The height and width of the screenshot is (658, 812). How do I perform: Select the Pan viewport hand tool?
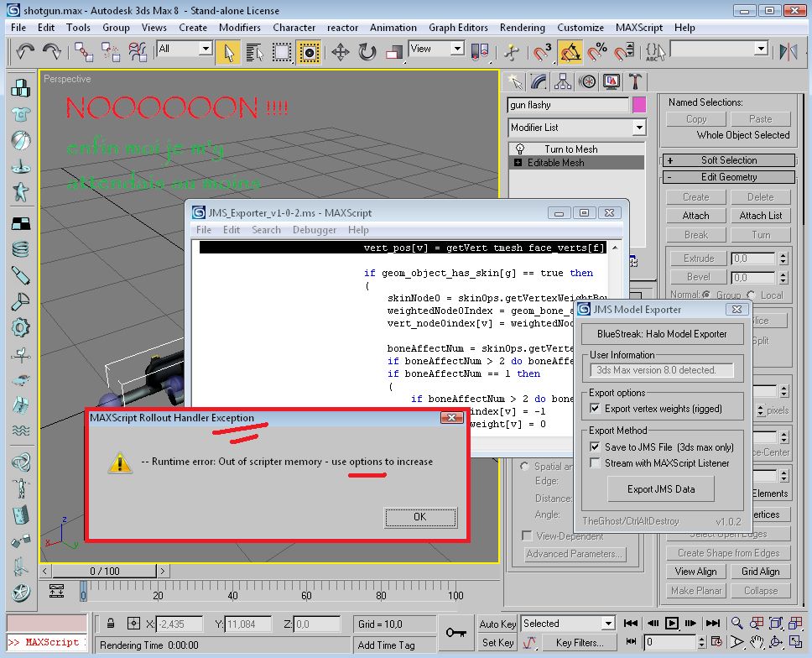click(x=757, y=642)
